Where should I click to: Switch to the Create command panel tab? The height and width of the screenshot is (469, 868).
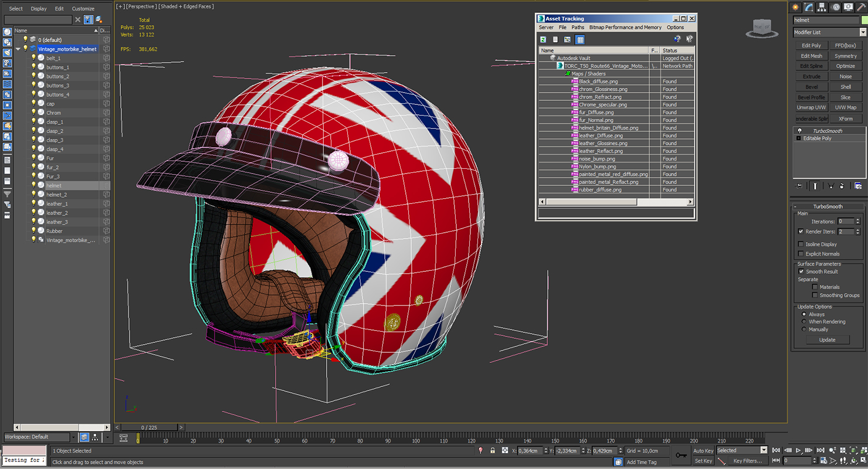tap(796, 7)
